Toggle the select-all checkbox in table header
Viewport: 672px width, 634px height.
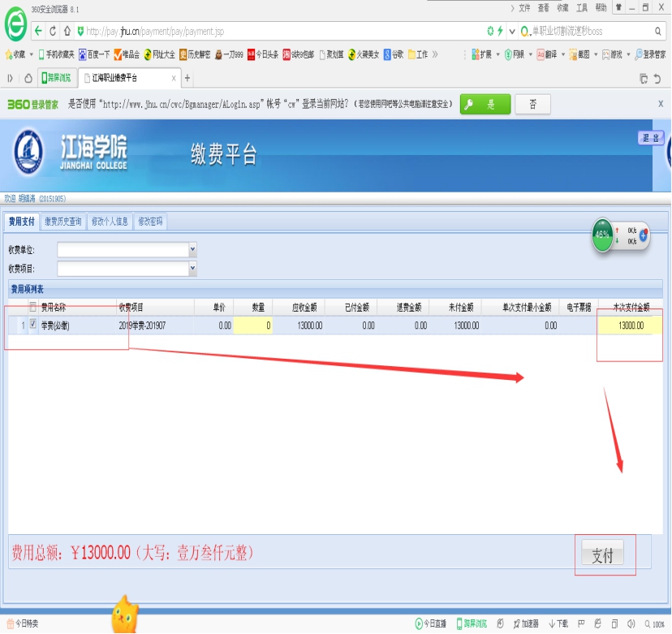pos(32,307)
